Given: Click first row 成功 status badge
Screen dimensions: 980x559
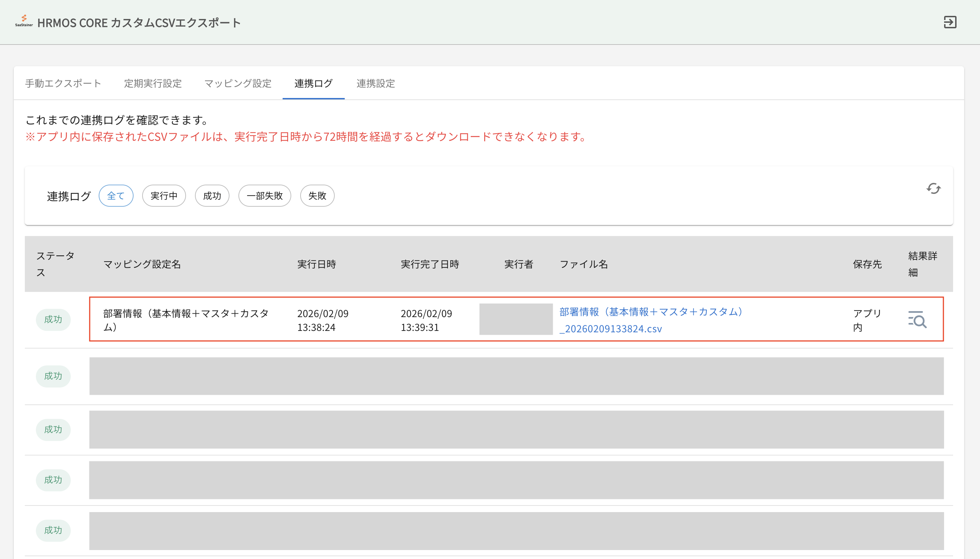Looking at the screenshot, I should coord(53,320).
